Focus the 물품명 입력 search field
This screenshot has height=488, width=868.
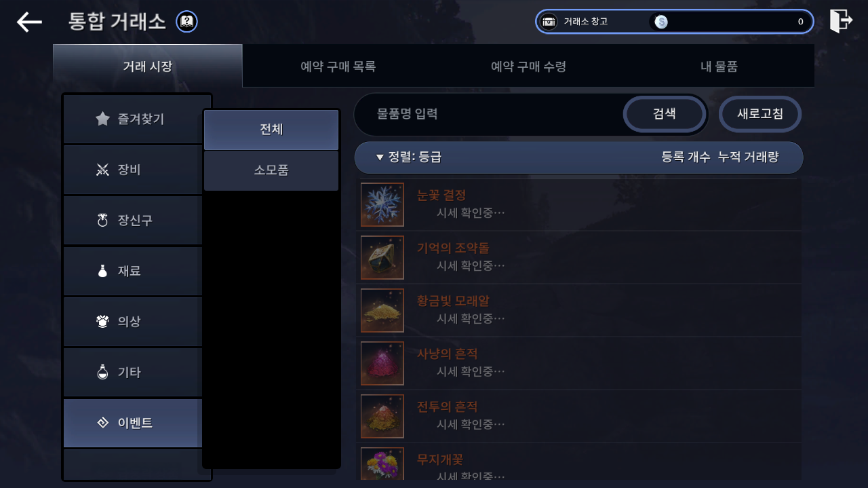pos(488,114)
